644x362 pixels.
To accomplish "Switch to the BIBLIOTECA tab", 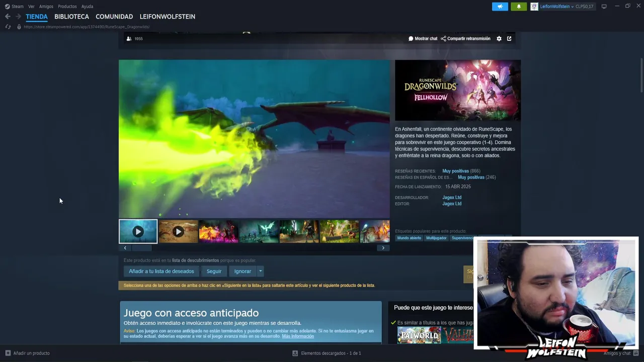I will tap(71, 17).
